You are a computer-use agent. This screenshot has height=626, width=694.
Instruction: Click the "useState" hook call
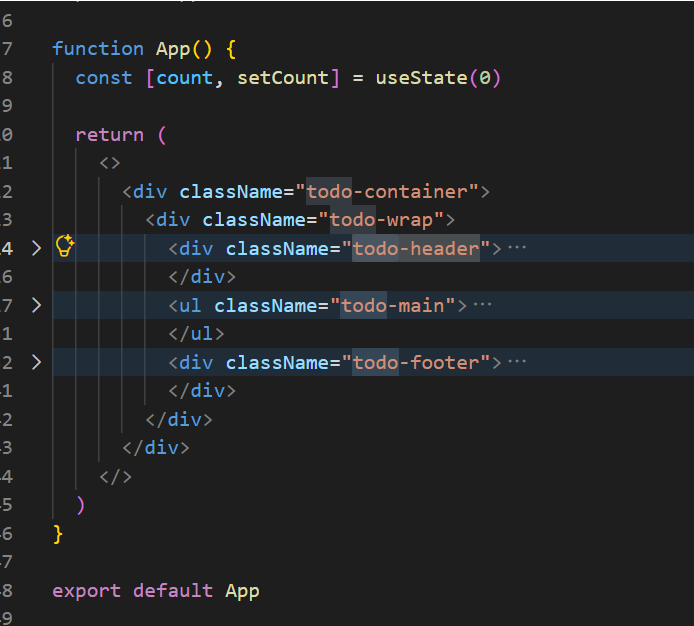(421, 78)
